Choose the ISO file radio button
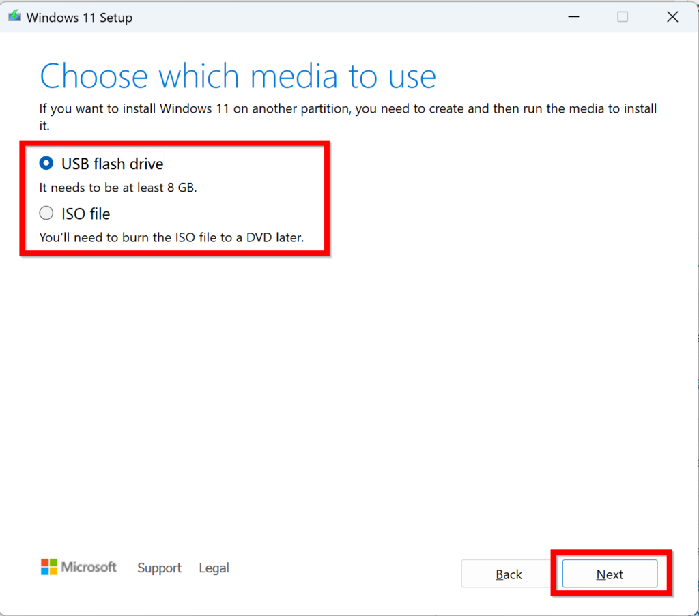Image resolution: width=699 pixels, height=616 pixels. [x=46, y=214]
